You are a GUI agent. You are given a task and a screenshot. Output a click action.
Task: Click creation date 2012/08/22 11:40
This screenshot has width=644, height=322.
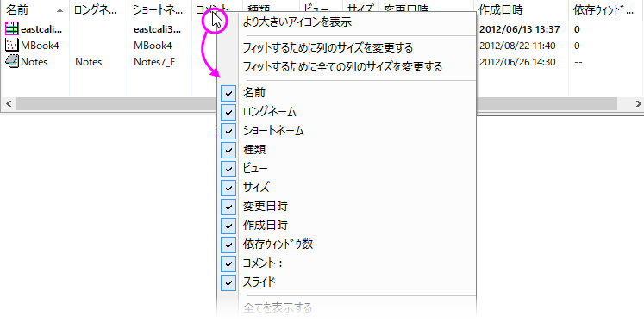[x=517, y=46]
